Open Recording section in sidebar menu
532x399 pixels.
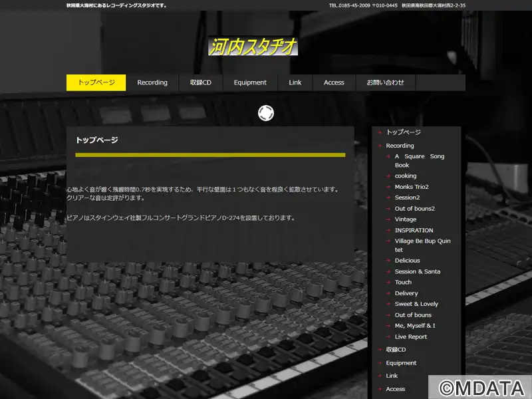[x=400, y=146]
